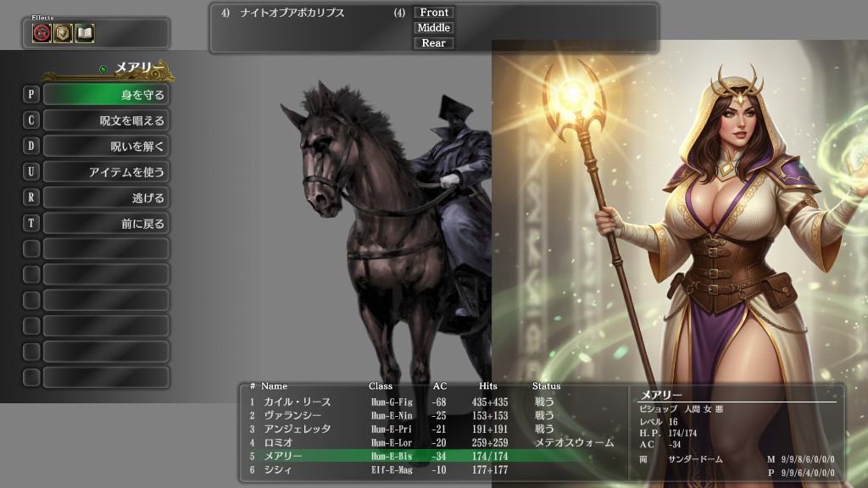The height and width of the screenshot is (488, 868).
Task: Click the gold shield effect icon
Action: pos(64,33)
